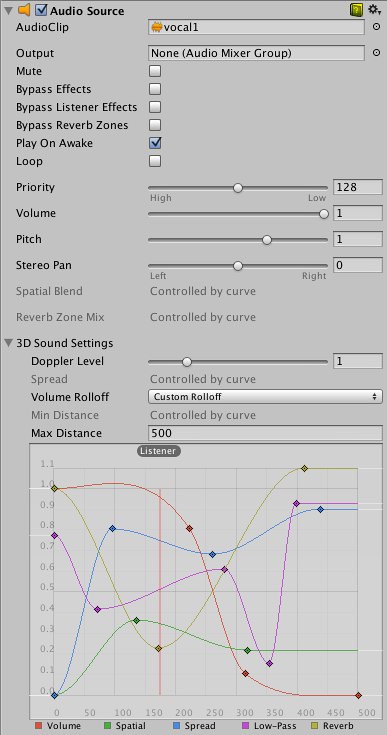The height and width of the screenshot is (735, 387).
Task: Enable the Loop checkbox
Action: (x=155, y=161)
